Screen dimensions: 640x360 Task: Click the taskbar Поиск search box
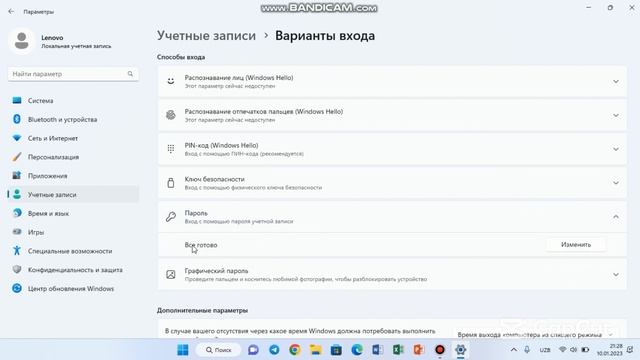(x=218, y=350)
